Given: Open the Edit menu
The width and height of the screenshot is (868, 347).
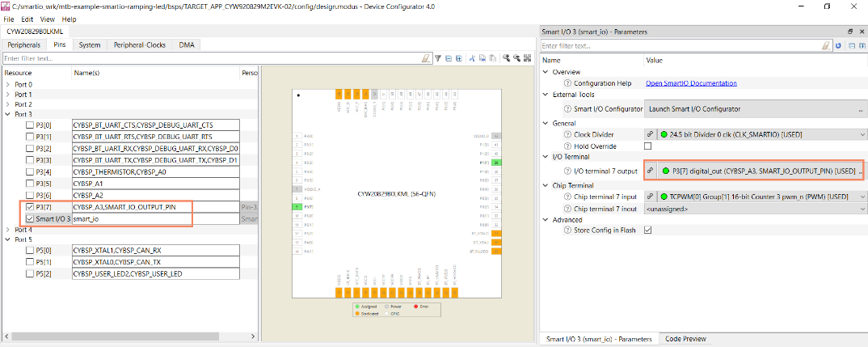Looking at the screenshot, I should point(27,19).
